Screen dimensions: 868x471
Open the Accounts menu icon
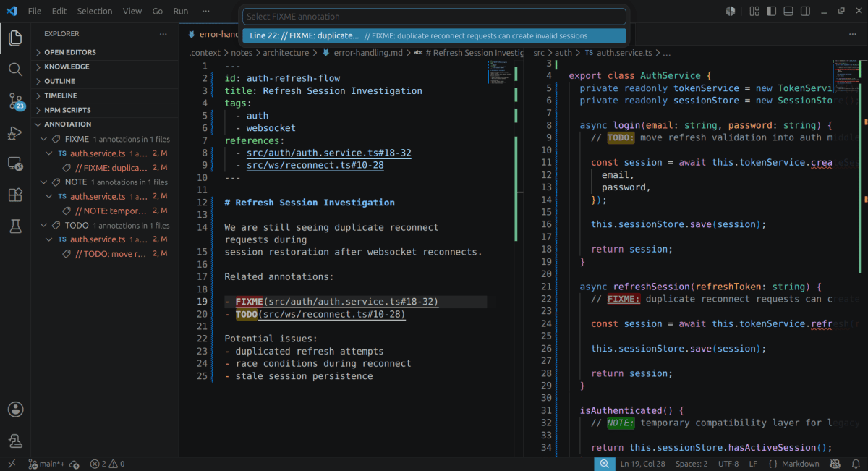pos(15,410)
